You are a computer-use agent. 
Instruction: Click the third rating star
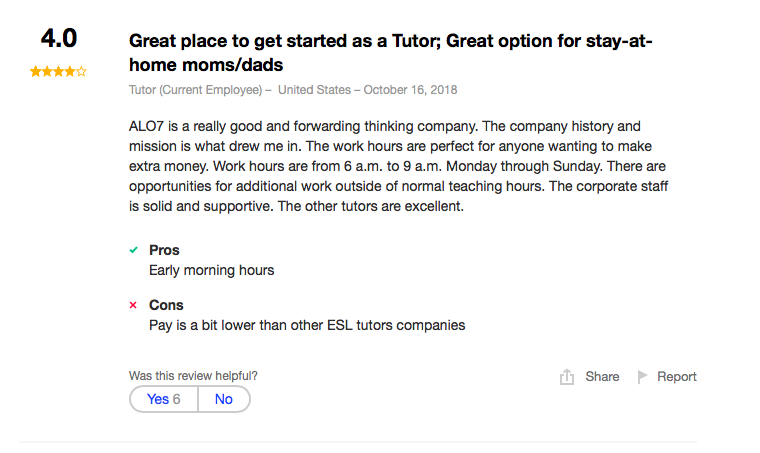58,72
